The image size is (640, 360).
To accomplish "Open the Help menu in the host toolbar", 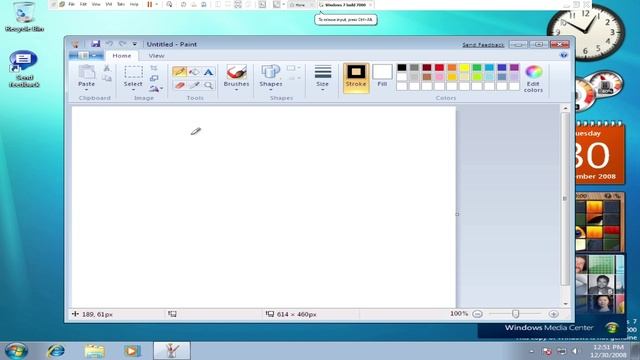I will [x=134, y=4].
